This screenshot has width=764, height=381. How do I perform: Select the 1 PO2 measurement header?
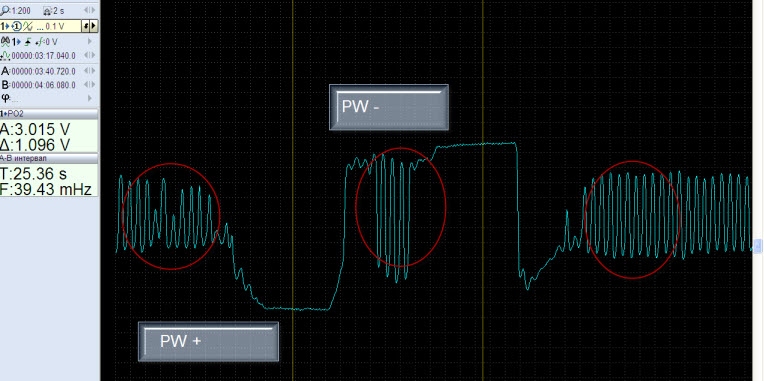point(49,114)
